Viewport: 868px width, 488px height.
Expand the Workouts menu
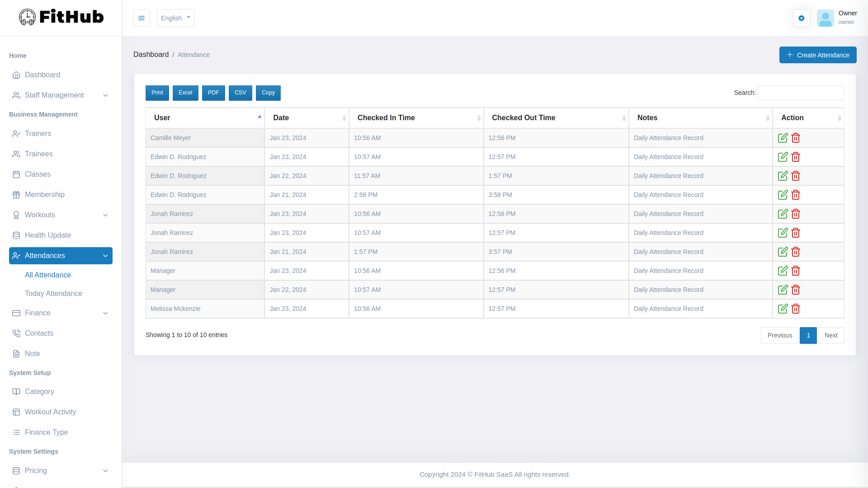coord(105,215)
